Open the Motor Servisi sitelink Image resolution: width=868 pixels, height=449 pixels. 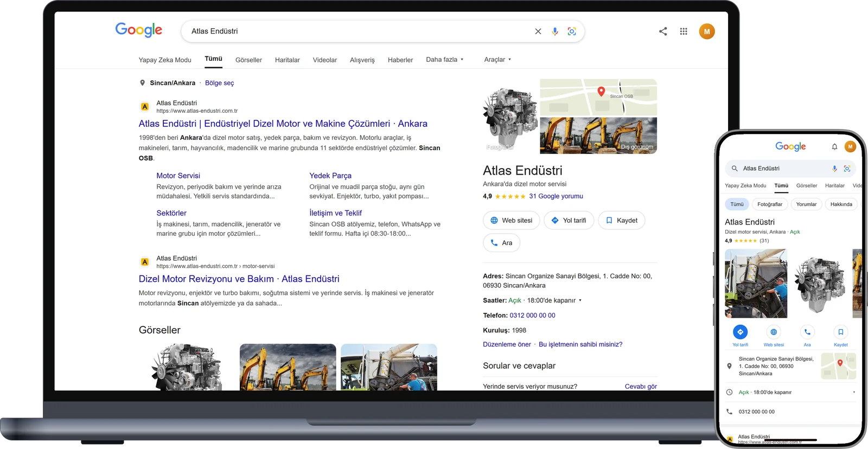[x=178, y=176]
